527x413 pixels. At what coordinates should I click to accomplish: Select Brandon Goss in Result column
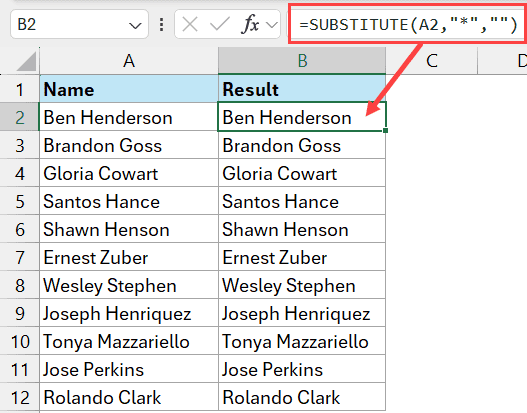[302, 145]
